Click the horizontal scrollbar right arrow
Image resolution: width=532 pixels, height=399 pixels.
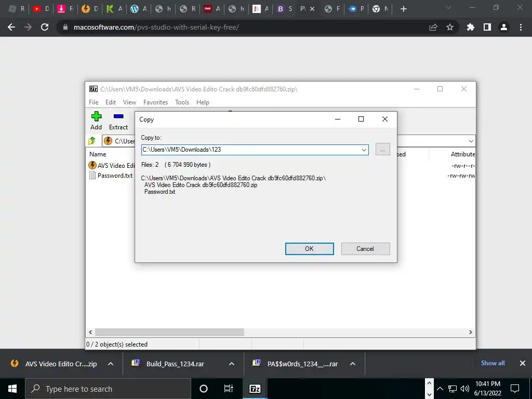click(470, 332)
